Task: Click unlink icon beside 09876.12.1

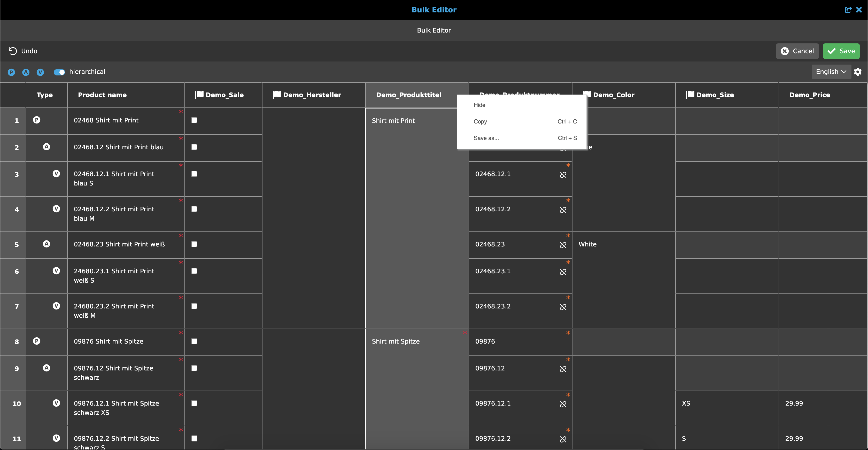Action: 563,404
